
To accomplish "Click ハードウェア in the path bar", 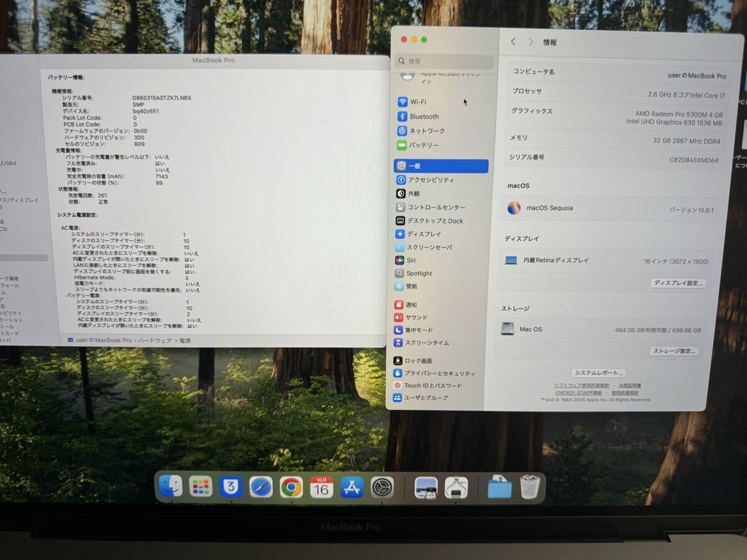I will coord(154,340).
